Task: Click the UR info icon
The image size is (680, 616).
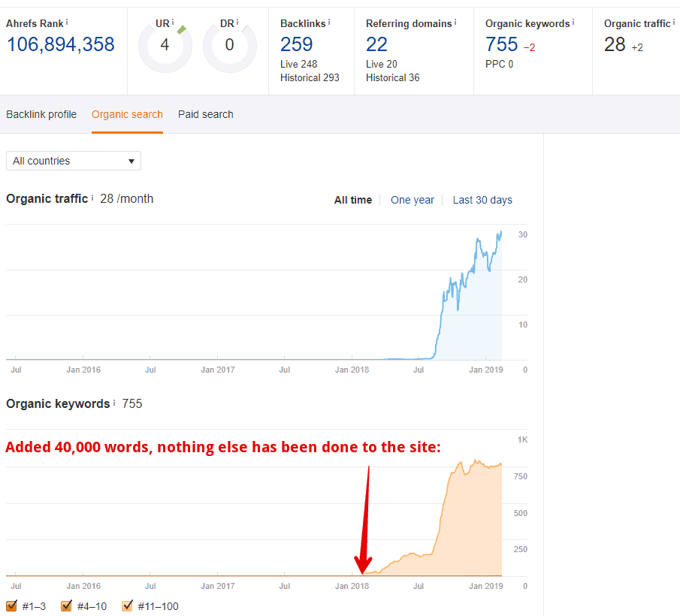Action: point(173,23)
